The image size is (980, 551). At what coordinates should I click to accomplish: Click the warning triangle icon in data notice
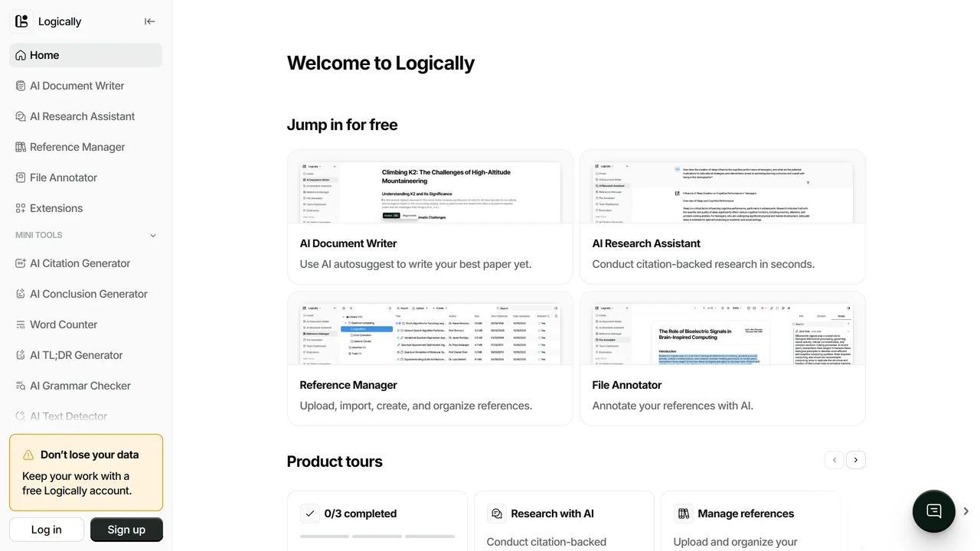tap(28, 455)
